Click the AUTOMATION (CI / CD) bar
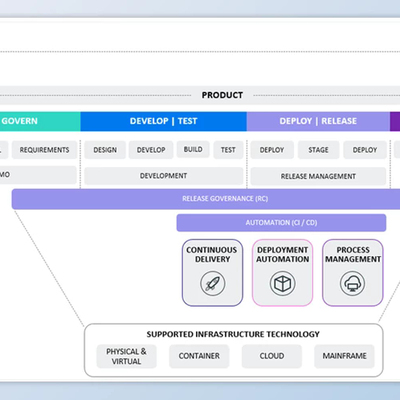400x400 pixels. [281, 223]
